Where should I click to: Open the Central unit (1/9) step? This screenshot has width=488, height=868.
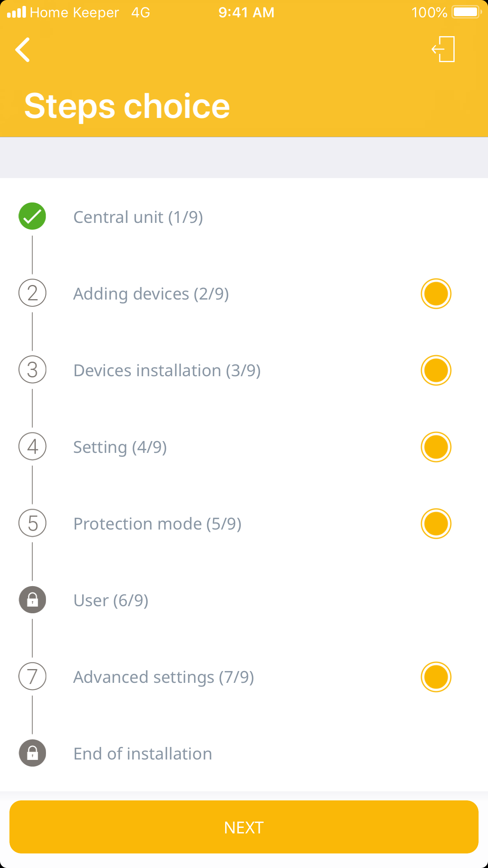[x=138, y=217]
